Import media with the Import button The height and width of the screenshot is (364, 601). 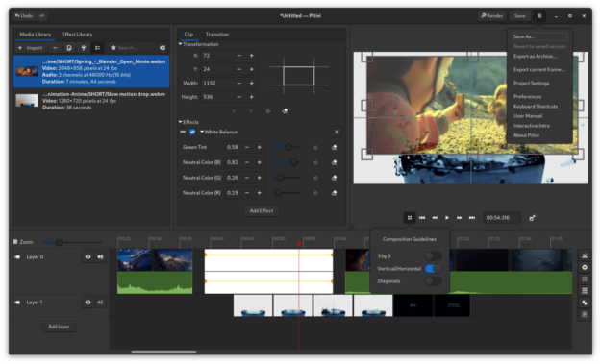click(30, 48)
